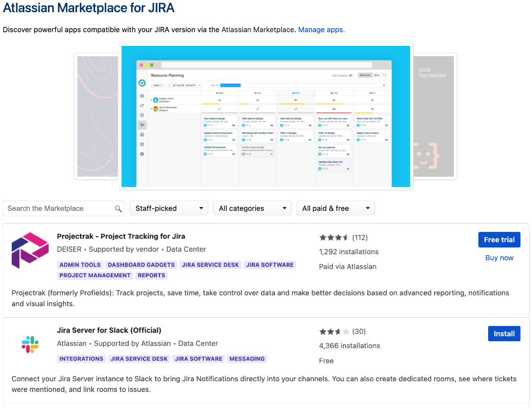Click the magnifying glass in the search box

pos(118,208)
